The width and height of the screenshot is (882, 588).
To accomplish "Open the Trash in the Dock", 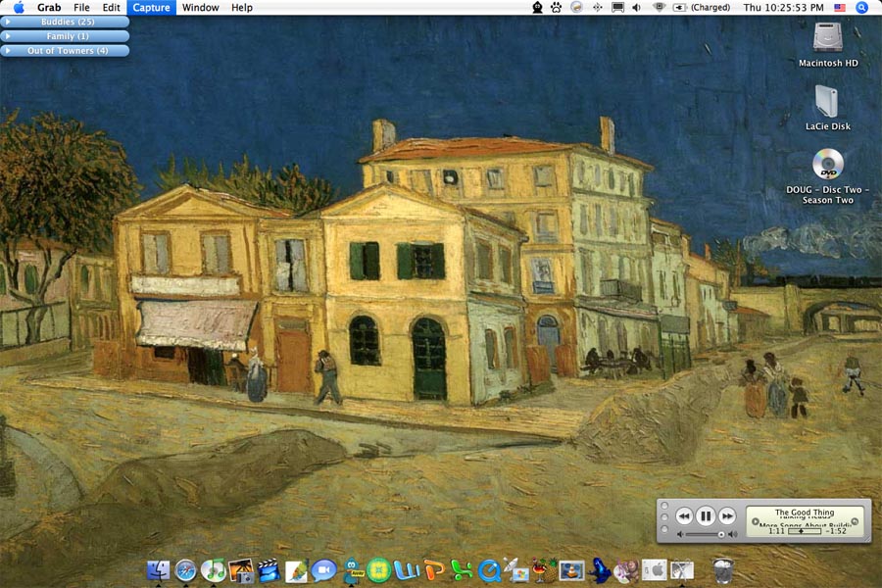I will click(723, 568).
